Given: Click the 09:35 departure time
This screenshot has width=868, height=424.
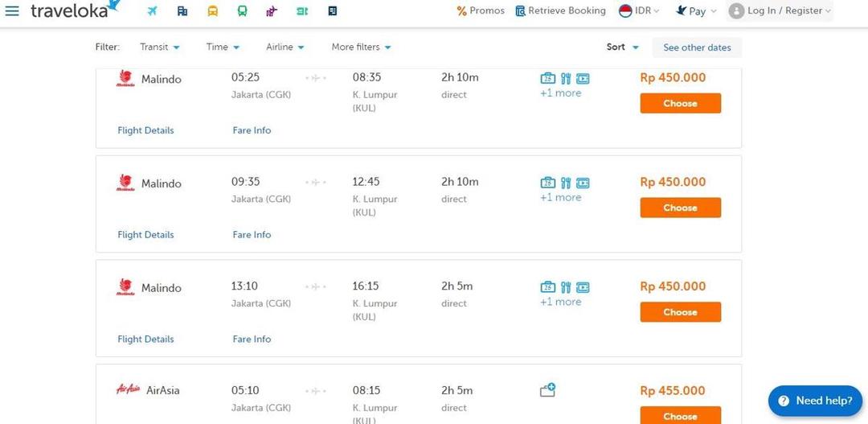Looking at the screenshot, I should (x=245, y=182).
